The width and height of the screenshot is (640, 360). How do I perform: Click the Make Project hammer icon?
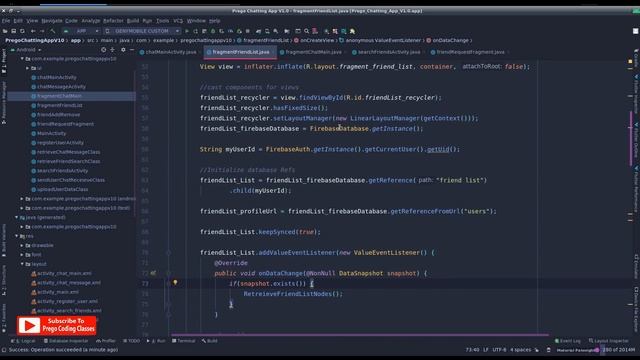[53, 31]
